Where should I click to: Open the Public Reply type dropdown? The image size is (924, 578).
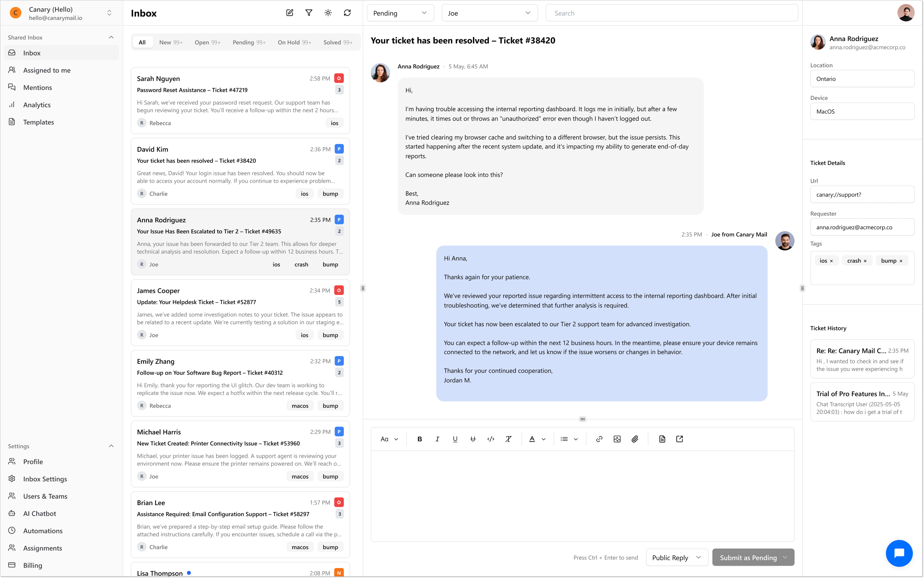[x=677, y=557]
